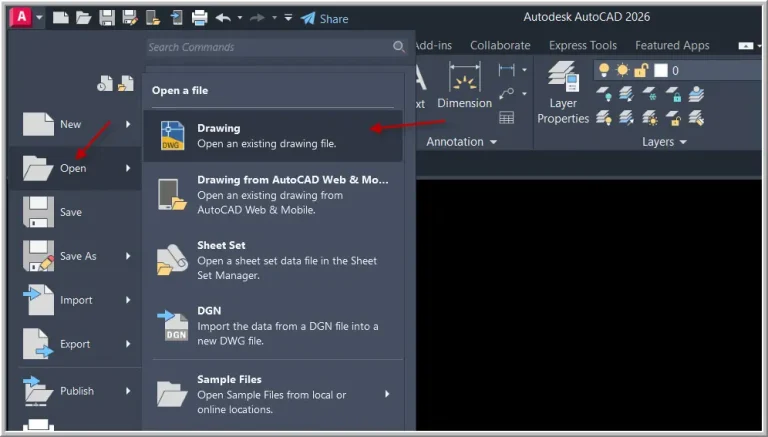Choose Drawing from AutoCAD Web & Mobile
This screenshot has height=437, width=768.
[x=273, y=194]
